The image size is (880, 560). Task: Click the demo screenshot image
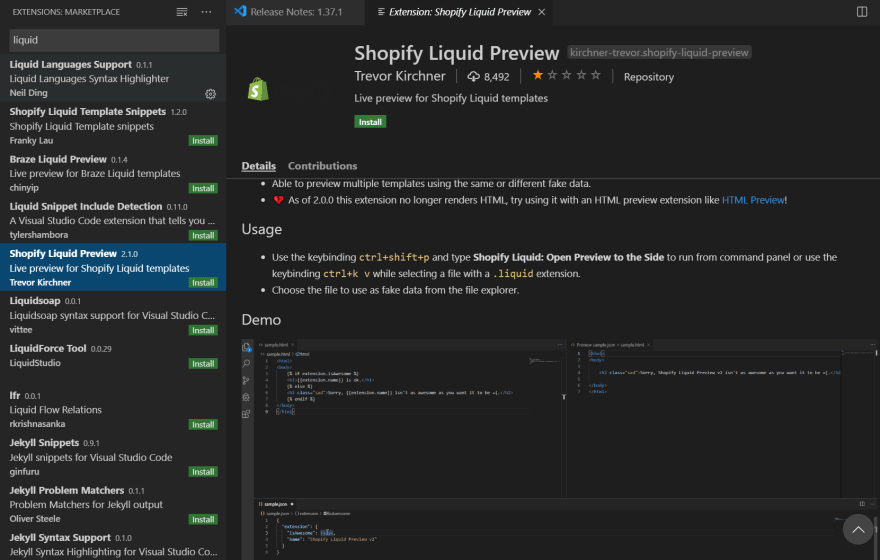pos(560,449)
